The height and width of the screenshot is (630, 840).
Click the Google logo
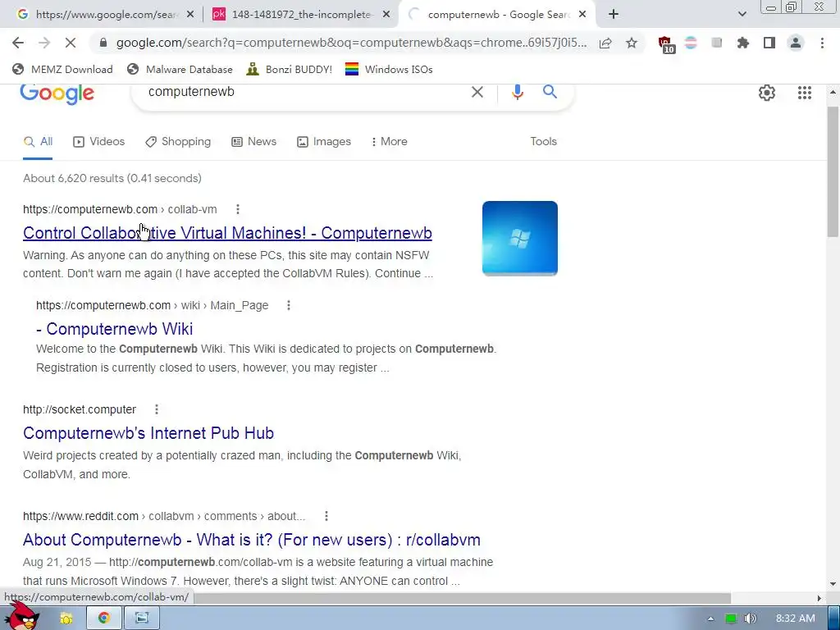point(57,94)
